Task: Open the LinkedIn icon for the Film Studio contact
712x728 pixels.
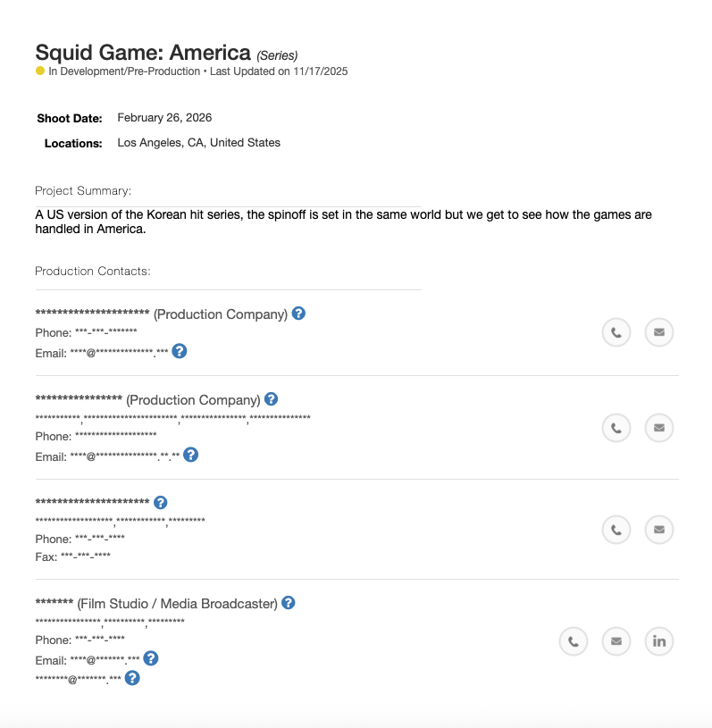Action: tap(659, 640)
